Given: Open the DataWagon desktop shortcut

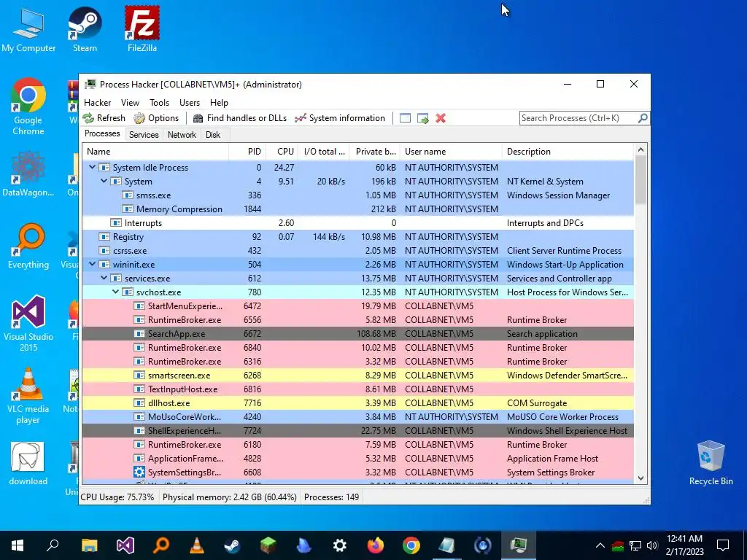Looking at the screenshot, I should pyautogui.click(x=28, y=174).
